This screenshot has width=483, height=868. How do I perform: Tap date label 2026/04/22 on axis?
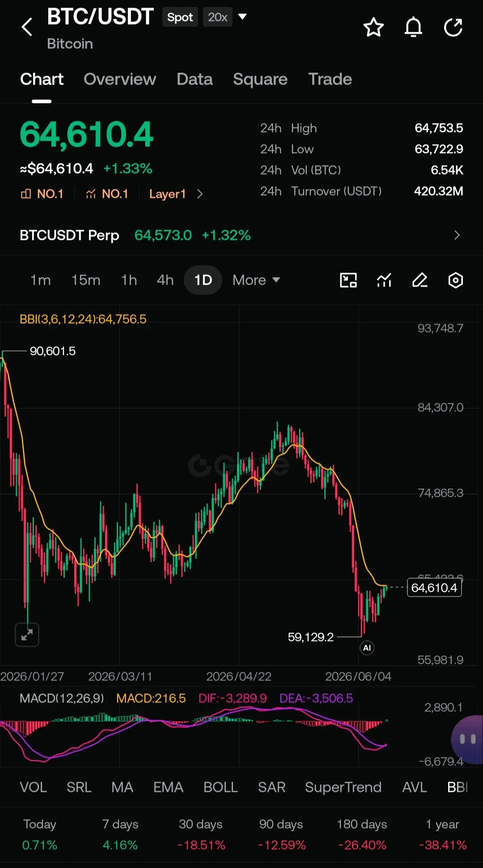[x=239, y=676]
